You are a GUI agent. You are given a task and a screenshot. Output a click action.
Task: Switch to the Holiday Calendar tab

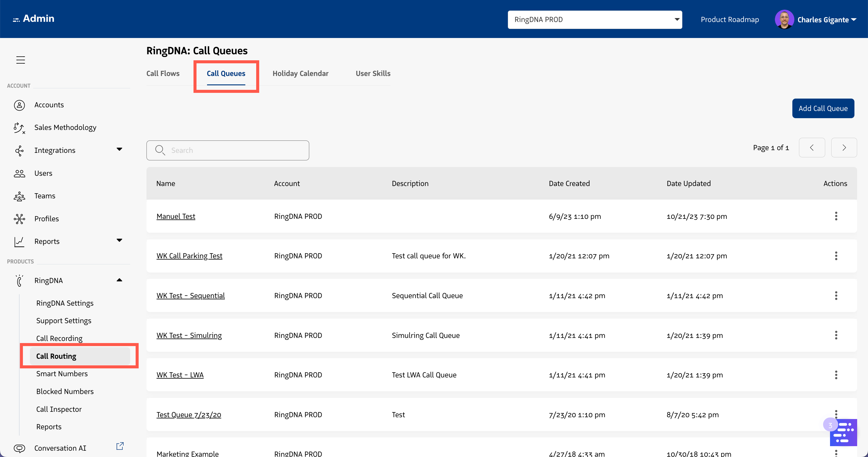click(x=300, y=74)
